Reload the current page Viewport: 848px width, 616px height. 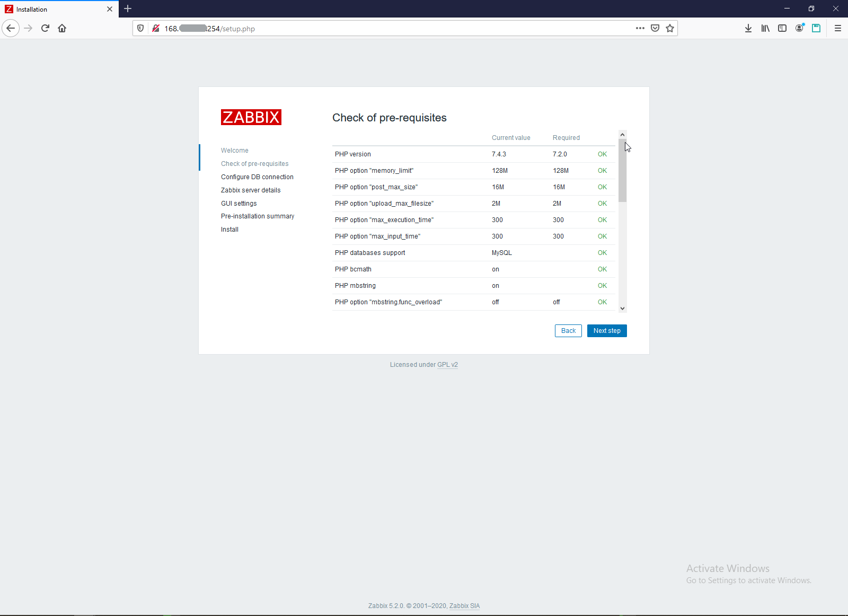[x=45, y=28]
